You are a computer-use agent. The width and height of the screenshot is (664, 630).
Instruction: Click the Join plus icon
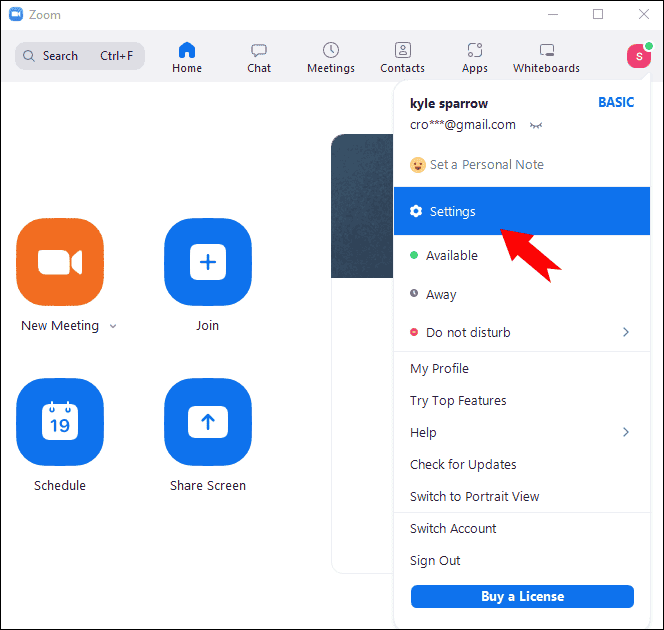(x=207, y=262)
